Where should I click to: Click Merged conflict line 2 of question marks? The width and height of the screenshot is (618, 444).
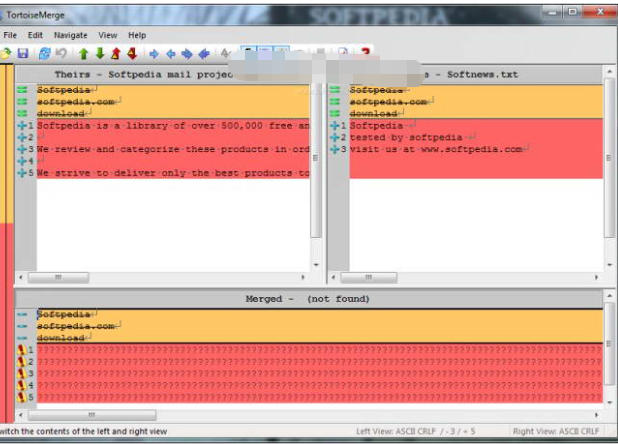click(320, 361)
